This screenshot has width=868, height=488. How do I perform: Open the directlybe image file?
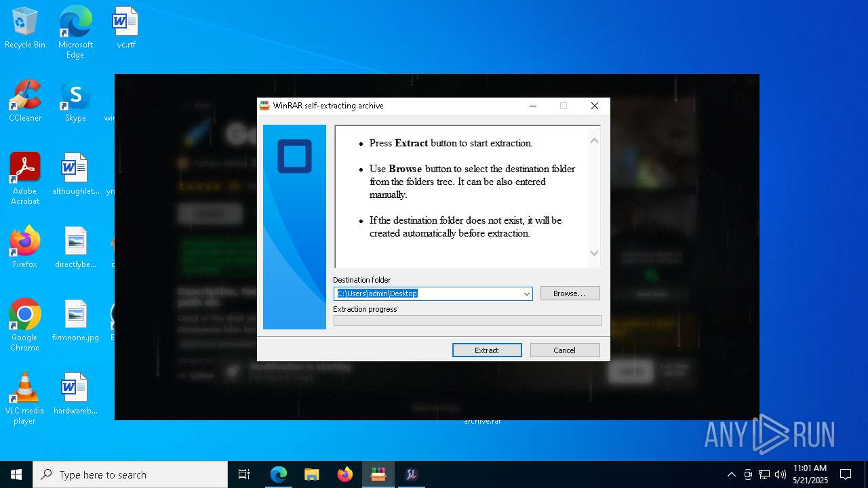(75, 248)
